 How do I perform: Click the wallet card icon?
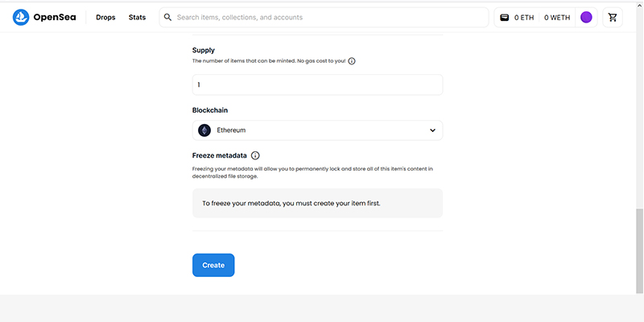pos(505,18)
